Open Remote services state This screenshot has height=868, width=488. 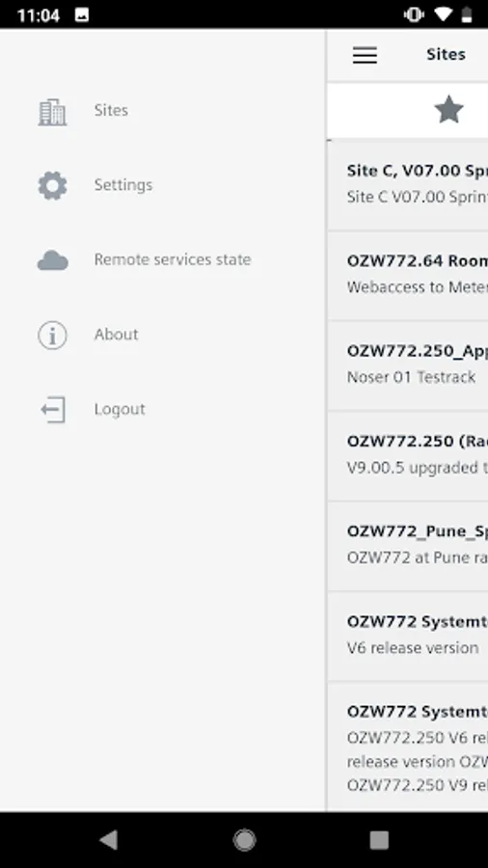(173, 259)
